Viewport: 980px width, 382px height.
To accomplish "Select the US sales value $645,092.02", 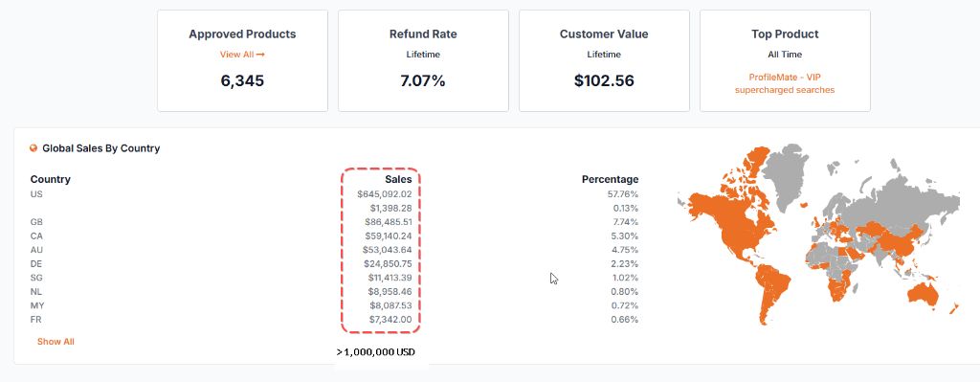I will point(385,194).
